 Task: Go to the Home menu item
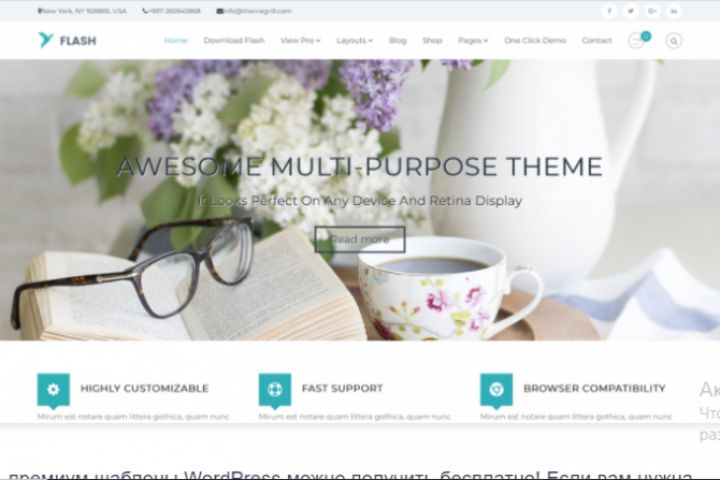point(176,40)
